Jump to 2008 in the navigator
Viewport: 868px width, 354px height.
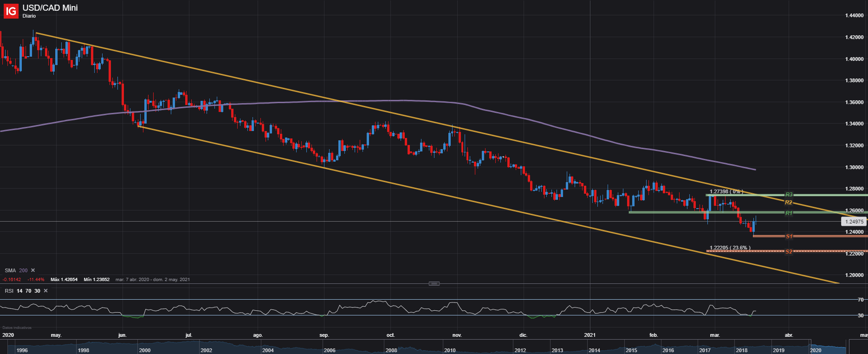click(x=391, y=350)
